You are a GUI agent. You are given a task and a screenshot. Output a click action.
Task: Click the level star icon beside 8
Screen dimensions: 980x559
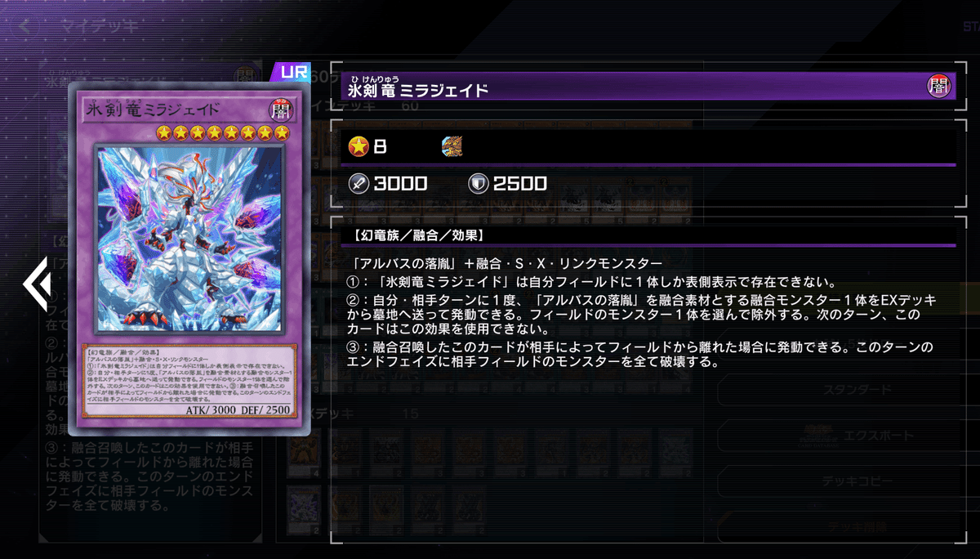click(x=357, y=146)
